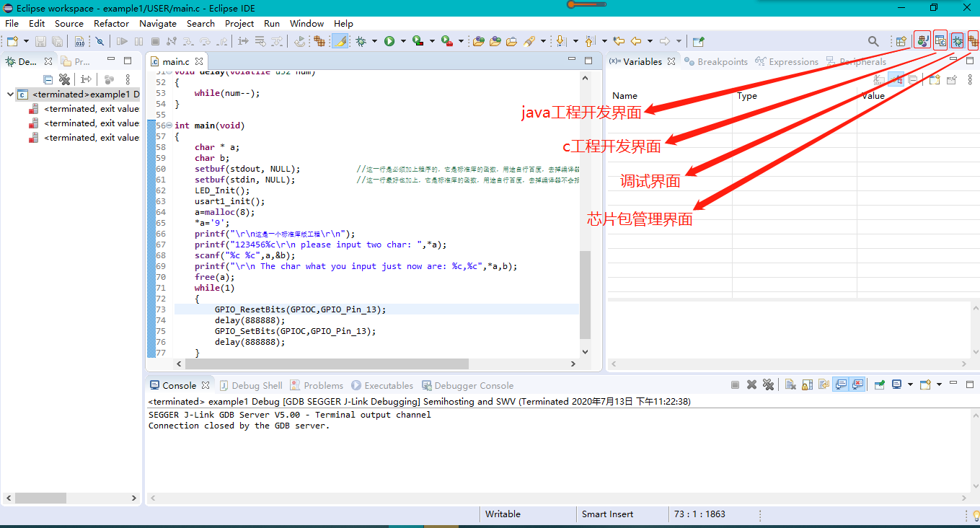Click Remove Launch X icon in Console
Viewport: 980px width, 528px height.
tap(751, 385)
